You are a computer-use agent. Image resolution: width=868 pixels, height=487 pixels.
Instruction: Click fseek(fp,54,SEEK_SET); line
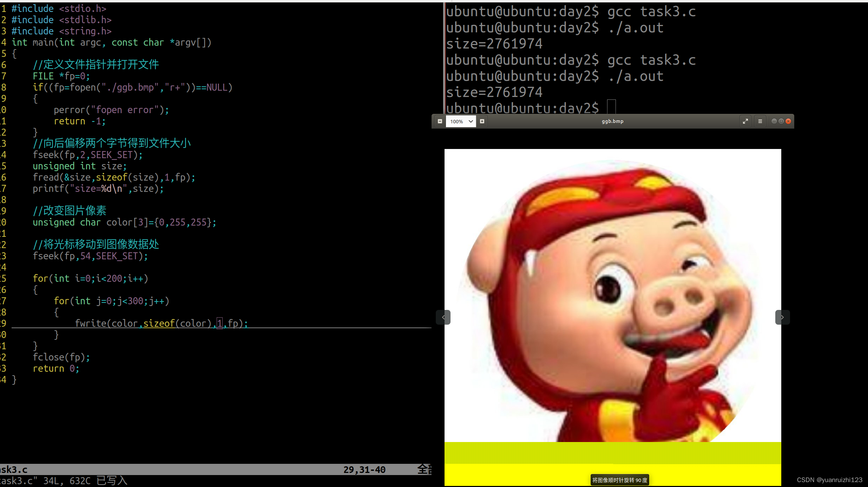click(x=90, y=256)
